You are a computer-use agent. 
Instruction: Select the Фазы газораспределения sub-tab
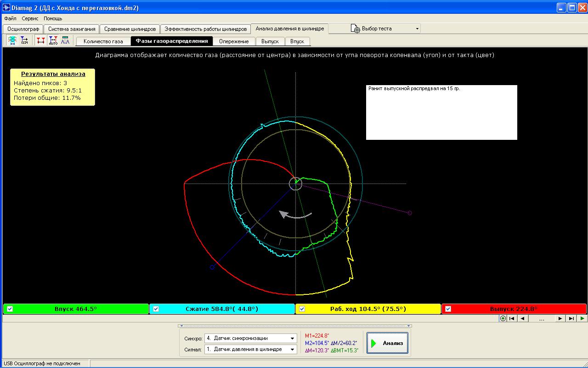click(172, 41)
